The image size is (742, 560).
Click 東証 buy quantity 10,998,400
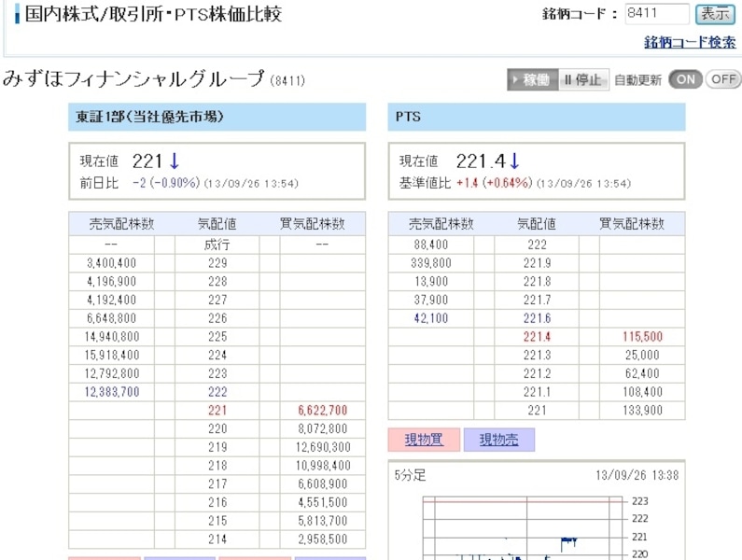click(323, 466)
